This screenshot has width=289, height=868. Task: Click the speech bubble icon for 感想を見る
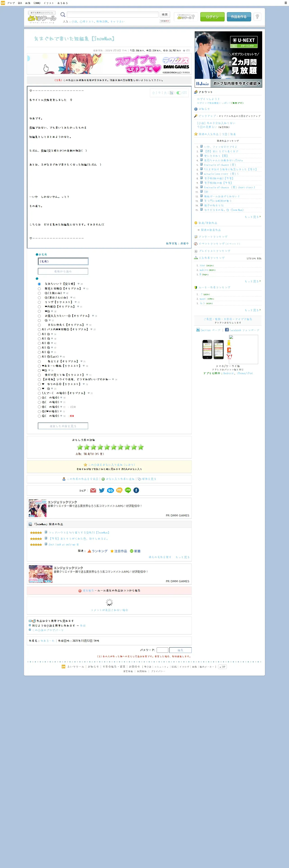pos(139,479)
